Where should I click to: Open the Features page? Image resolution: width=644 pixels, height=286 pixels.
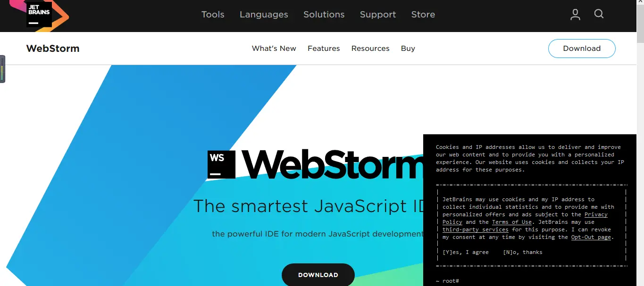click(324, 49)
